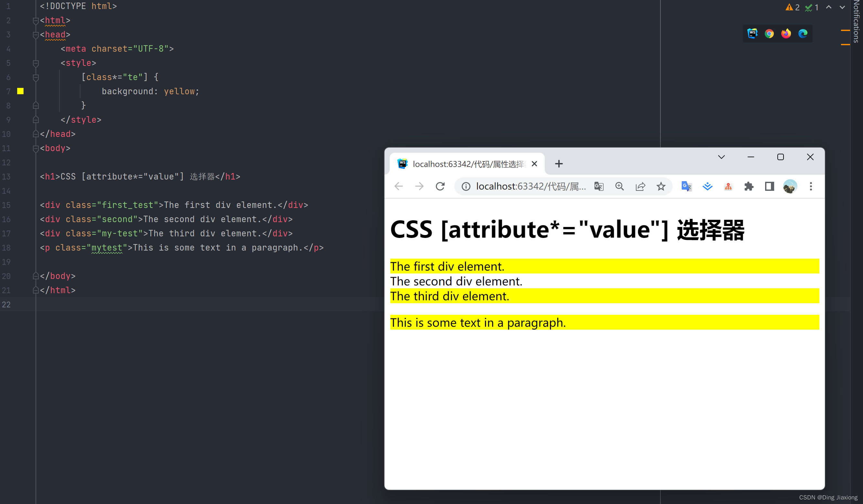View site information icon in address bar
The image size is (863, 504).
(466, 187)
